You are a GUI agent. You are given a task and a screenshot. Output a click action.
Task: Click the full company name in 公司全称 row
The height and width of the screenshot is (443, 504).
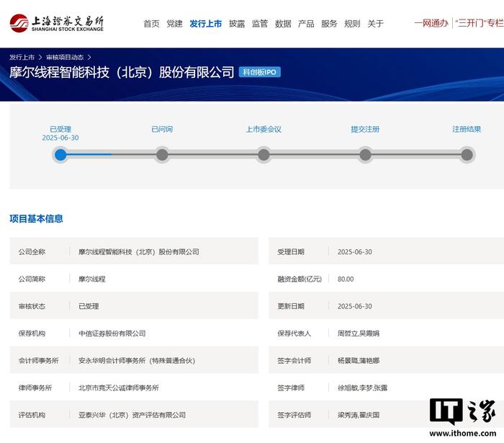[x=139, y=251]
